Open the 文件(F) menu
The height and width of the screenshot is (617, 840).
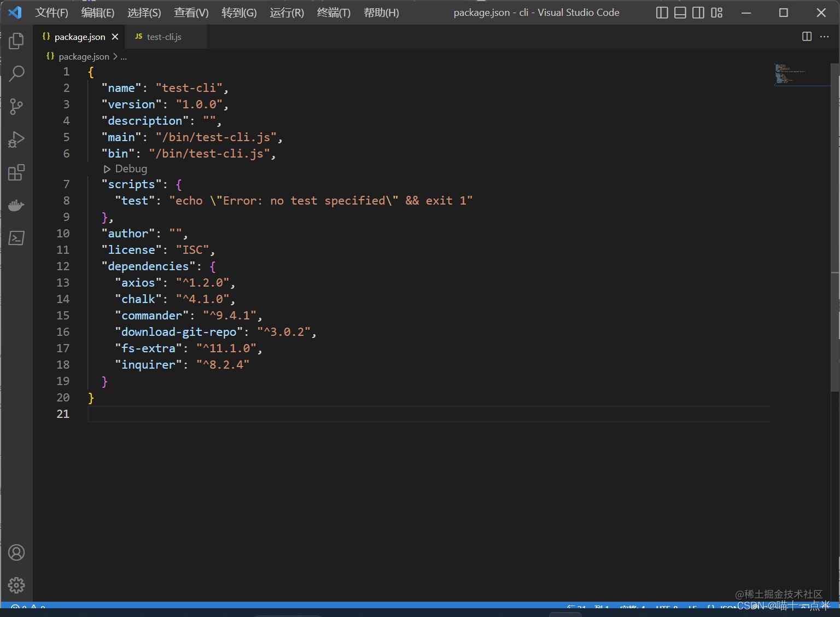click(x=52, y=13)
